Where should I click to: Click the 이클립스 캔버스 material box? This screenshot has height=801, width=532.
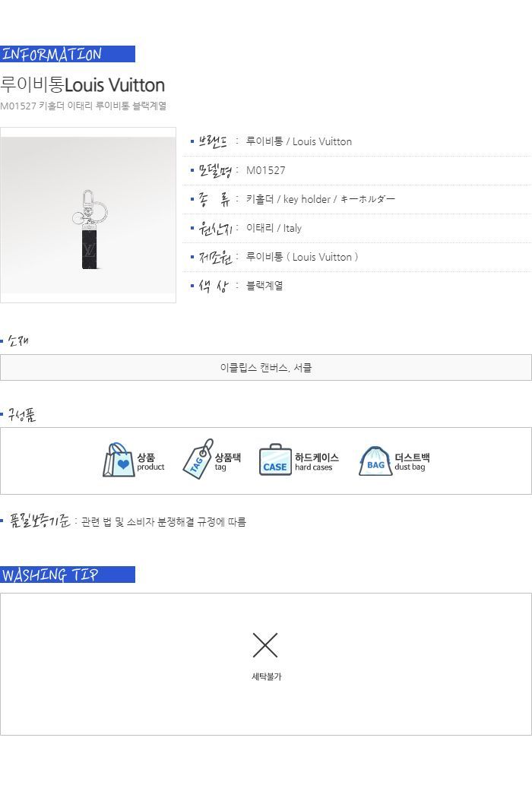pyautogui.click(x=266, y=367)
